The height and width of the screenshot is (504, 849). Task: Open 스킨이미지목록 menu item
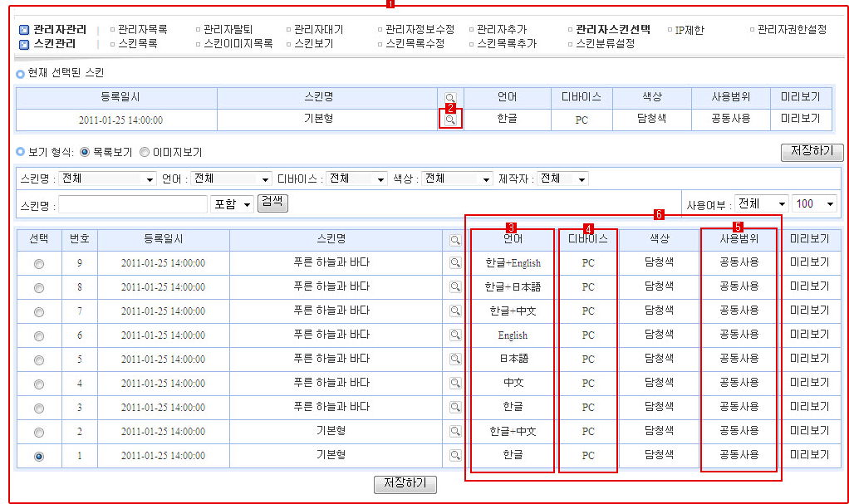(238, 43)
